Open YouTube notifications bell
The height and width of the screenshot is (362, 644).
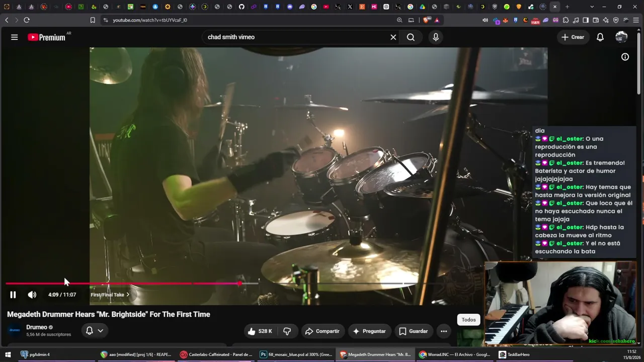[x=600, y=37]
